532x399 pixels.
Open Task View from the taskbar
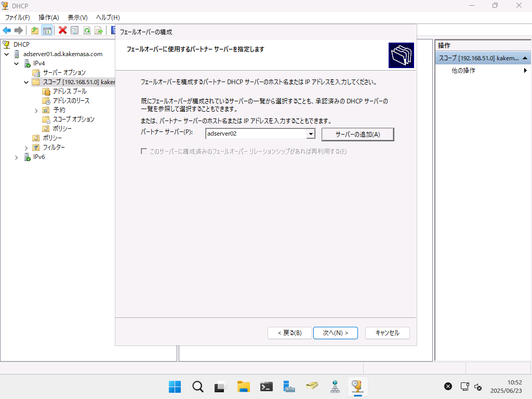[x=220, y=387]
